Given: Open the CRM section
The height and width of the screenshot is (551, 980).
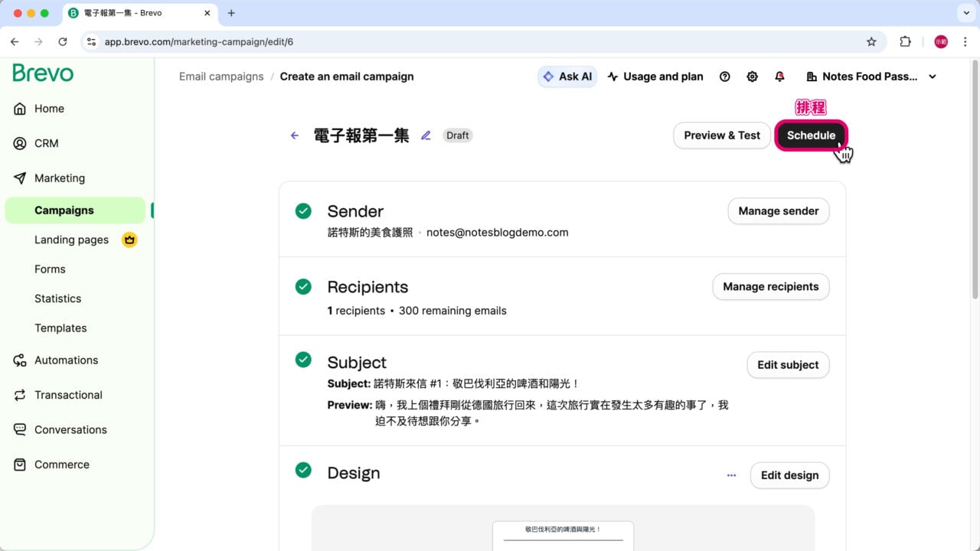Looking at the screenshot, I should tap(46, 143).
